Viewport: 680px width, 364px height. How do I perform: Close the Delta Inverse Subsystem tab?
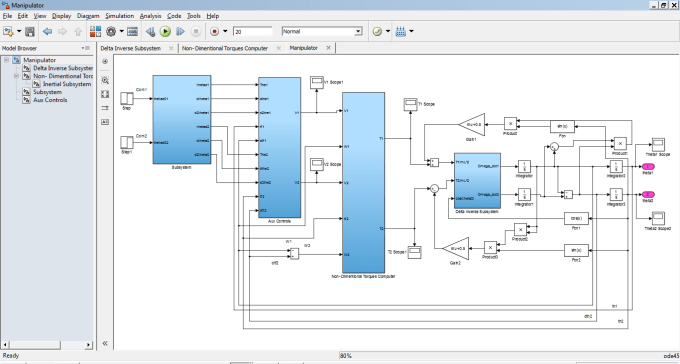171,48
